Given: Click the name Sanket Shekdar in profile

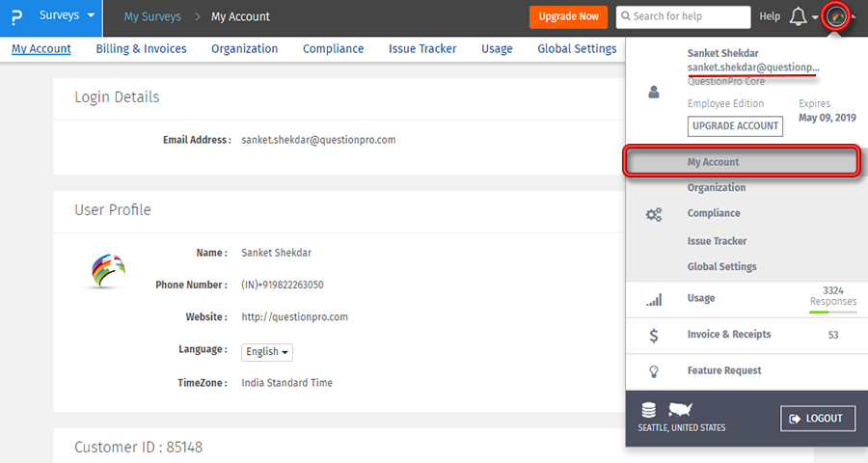Looking at the screenshot, I should tap(276, 253).
